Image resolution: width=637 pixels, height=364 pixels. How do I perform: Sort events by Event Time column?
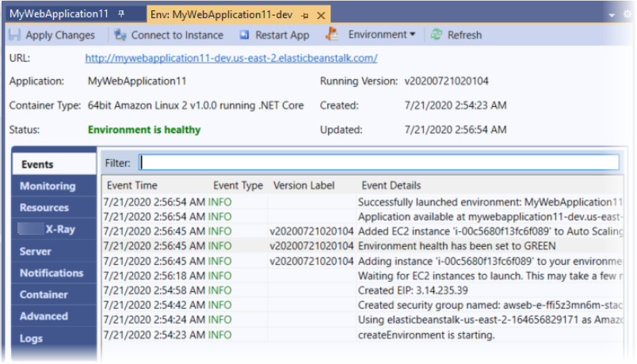pos(131,185)
